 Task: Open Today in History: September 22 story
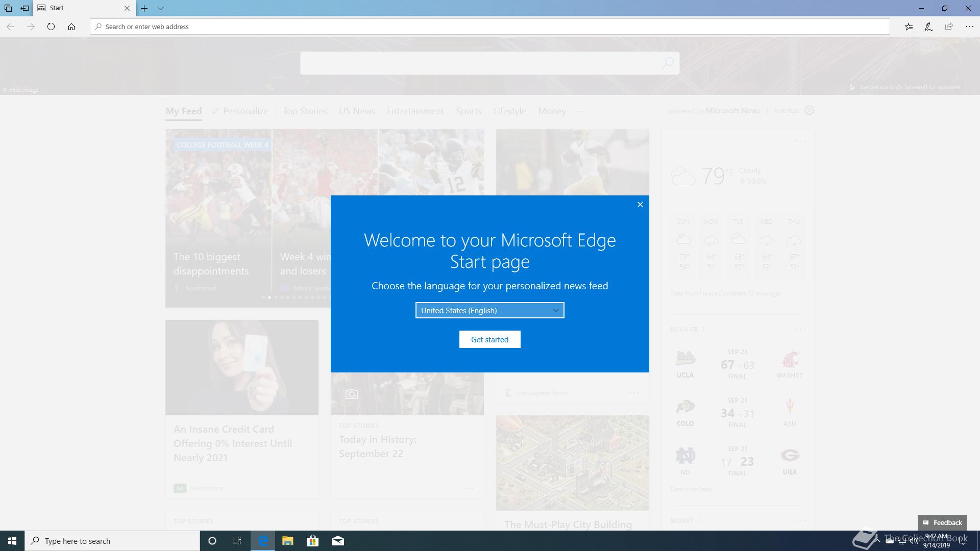pyautogui.click(x=378, y=446)
